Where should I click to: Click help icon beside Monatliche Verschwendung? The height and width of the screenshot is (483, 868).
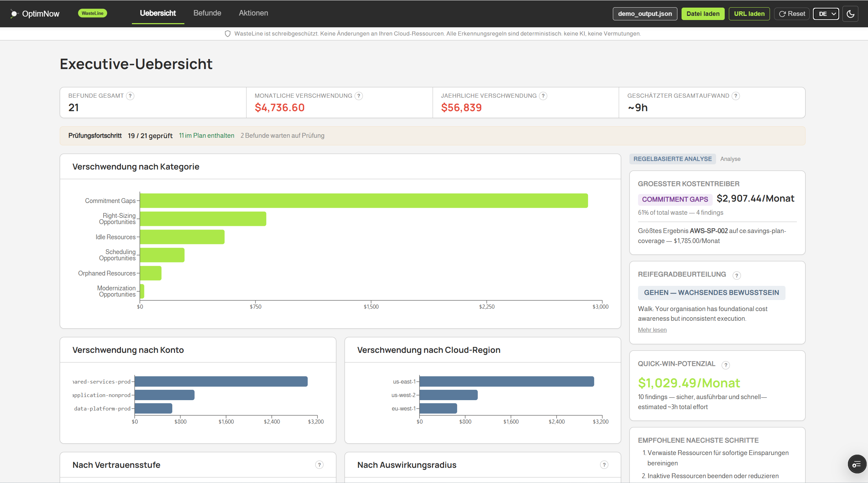tap(359, 96)
